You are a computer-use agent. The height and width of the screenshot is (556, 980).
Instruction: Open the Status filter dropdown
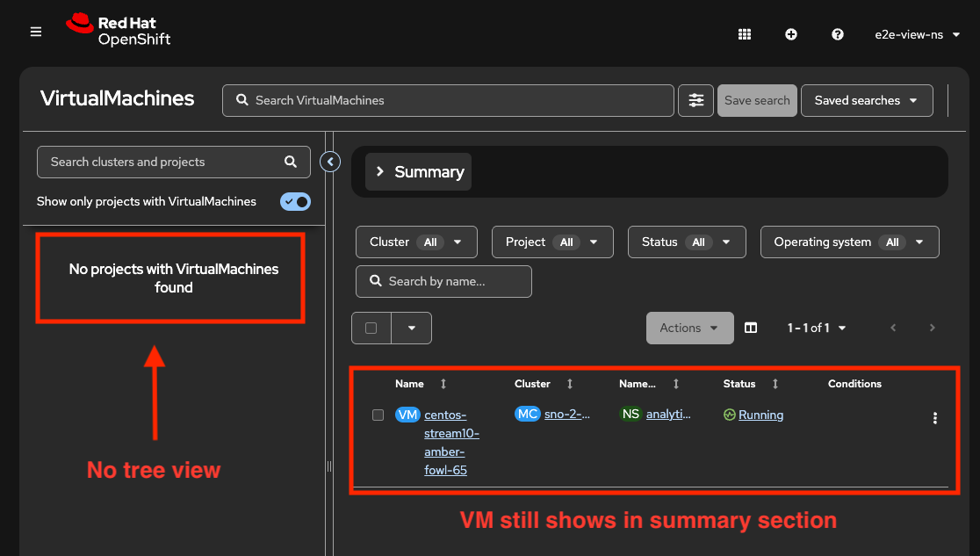pyautogui.click(x=687, y=242)
